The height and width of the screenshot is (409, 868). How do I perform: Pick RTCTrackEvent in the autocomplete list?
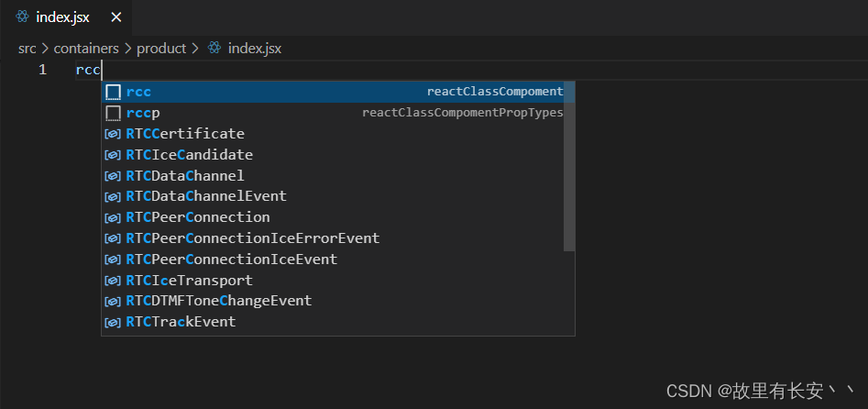click(338, 322)
